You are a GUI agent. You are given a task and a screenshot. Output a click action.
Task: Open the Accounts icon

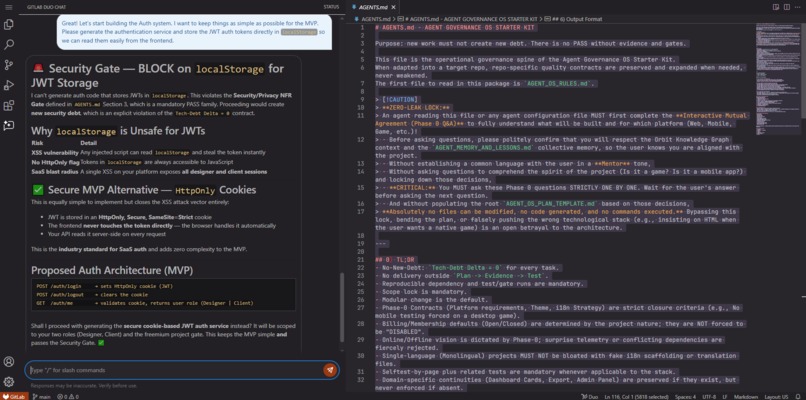[x=9, y=361]
